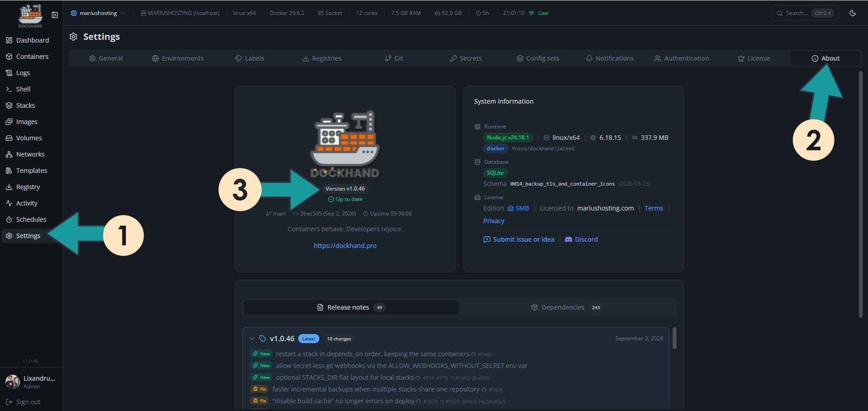Screen dimensions: 868x411
Task: Click the Activity pulse icon
Action: tap(9, 203)
